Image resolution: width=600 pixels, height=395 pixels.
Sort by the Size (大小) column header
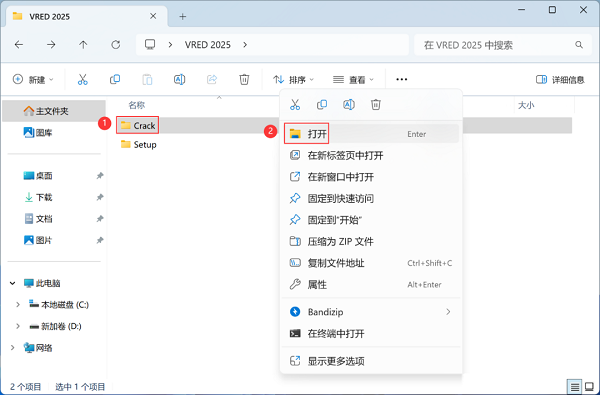[x=526, y=105]
